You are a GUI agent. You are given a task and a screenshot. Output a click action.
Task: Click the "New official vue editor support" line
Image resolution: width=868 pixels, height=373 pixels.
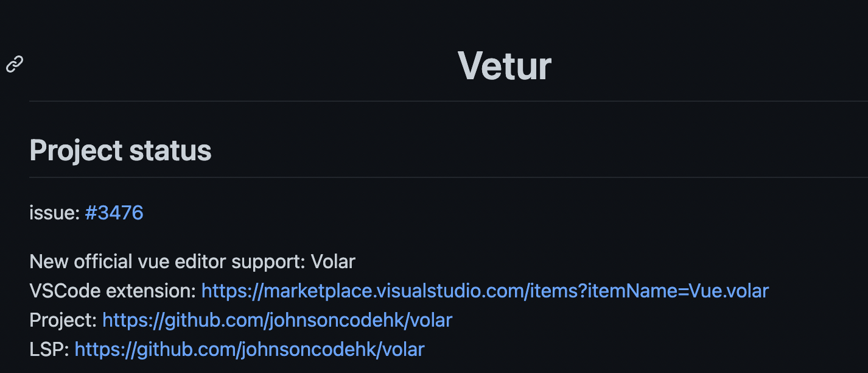(192, 261)
